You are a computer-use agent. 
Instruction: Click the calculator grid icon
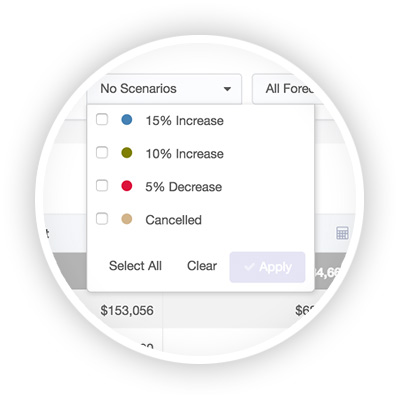click(342, 233)
